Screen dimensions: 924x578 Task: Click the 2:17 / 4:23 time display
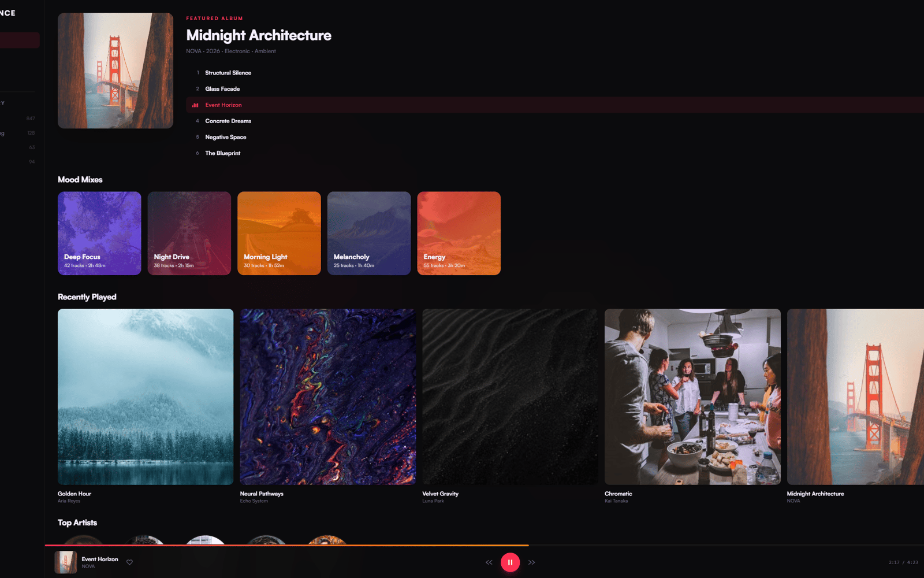click(903, 562)
